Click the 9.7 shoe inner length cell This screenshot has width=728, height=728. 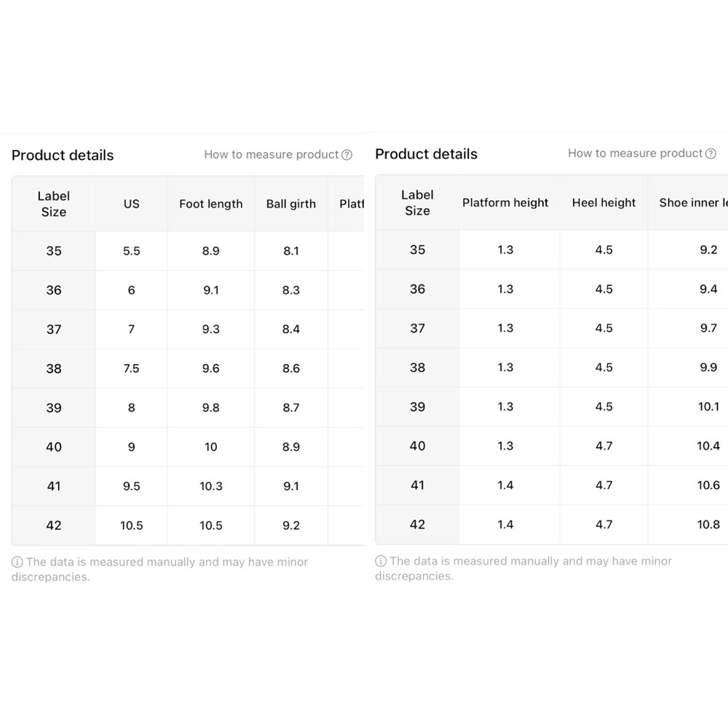pos(708,328)
